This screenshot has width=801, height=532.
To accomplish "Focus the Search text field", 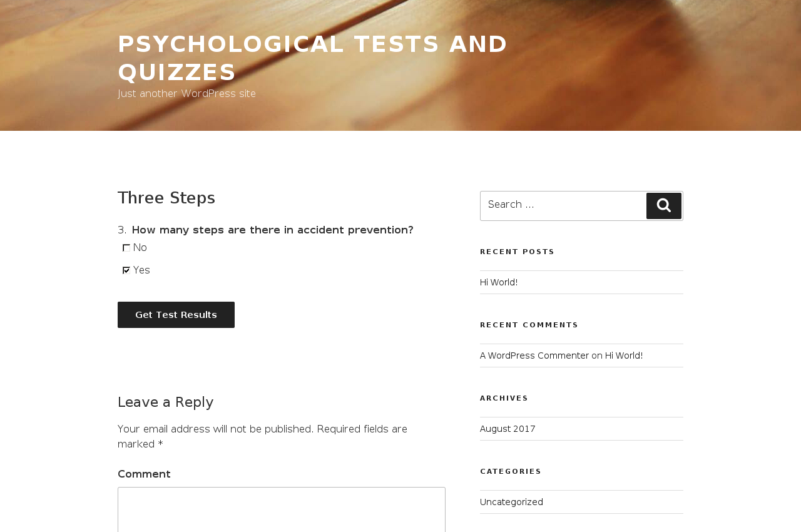I will click(563, 205).
